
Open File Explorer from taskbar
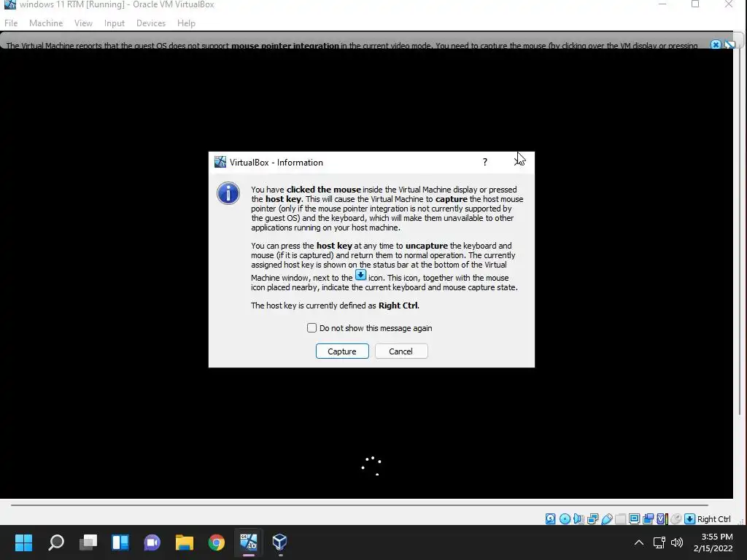click(185, 542)
